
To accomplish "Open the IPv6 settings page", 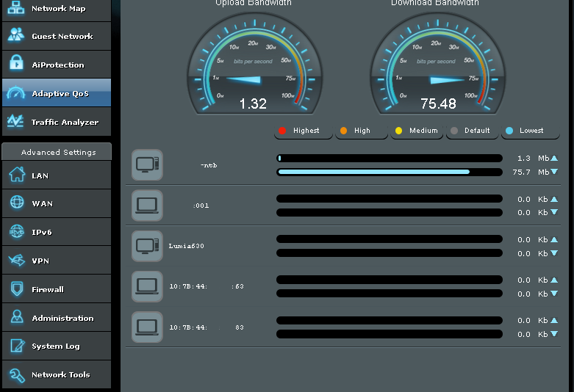I will pos(41,232).
